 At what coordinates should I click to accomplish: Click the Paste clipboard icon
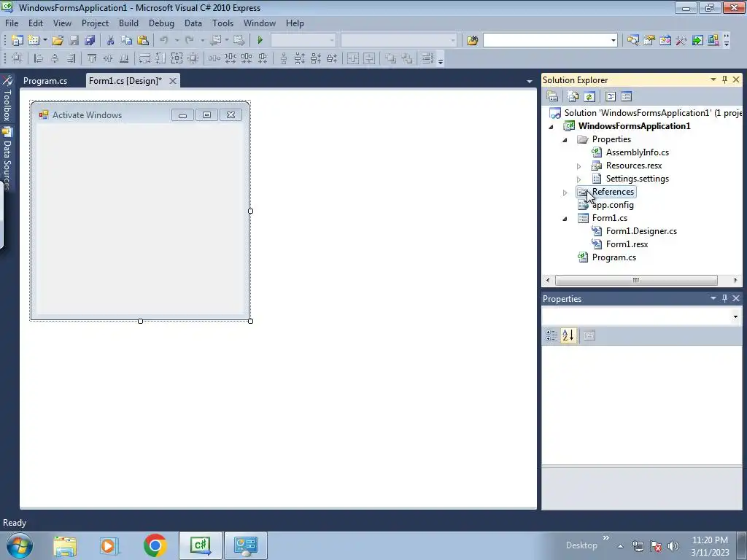(x=142, y=41)
